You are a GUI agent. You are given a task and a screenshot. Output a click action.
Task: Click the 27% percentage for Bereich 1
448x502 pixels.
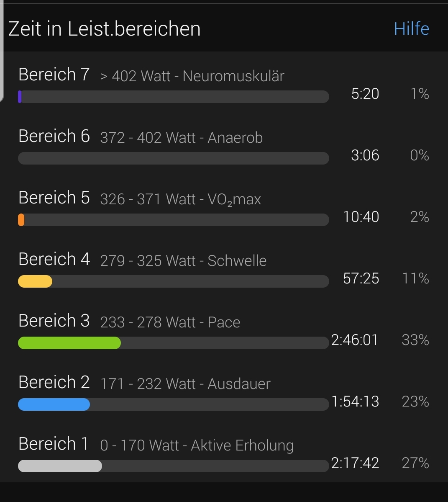(x=415, y=463)
